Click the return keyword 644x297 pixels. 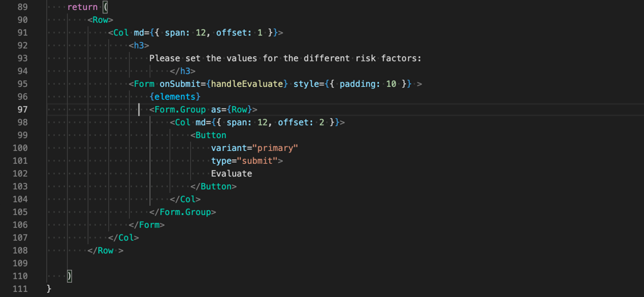(x=83, y=7)
